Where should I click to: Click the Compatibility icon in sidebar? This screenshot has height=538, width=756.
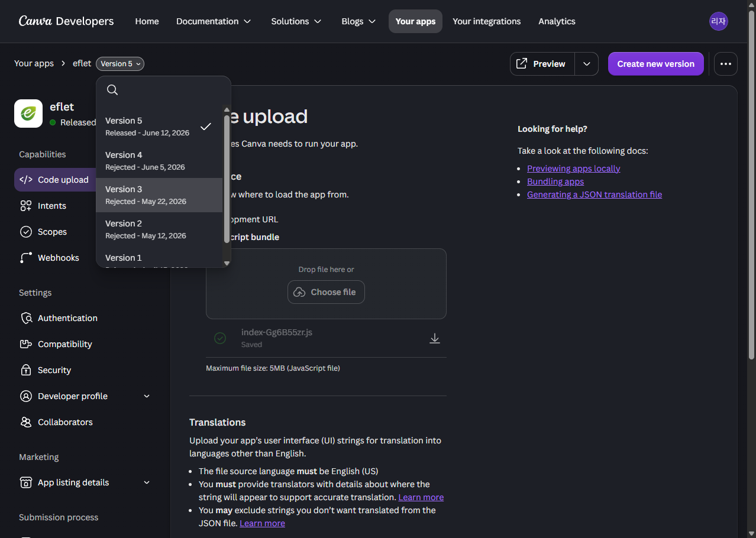(x=26, y=344)
